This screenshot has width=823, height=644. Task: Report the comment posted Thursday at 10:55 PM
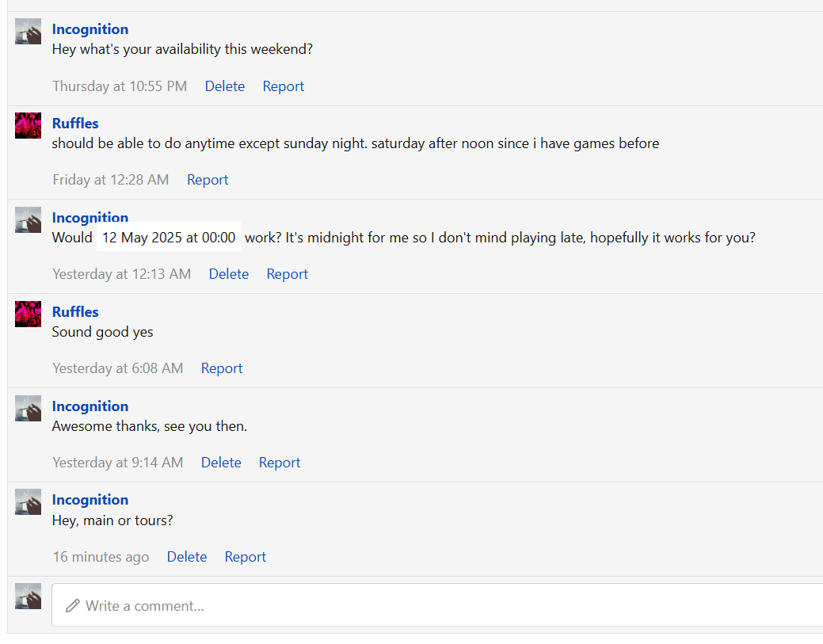coord(284,86)
